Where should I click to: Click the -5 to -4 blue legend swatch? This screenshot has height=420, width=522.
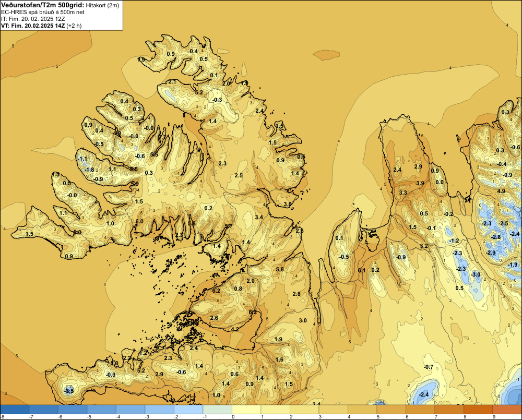pyautogui.click(x=102, y=410)
